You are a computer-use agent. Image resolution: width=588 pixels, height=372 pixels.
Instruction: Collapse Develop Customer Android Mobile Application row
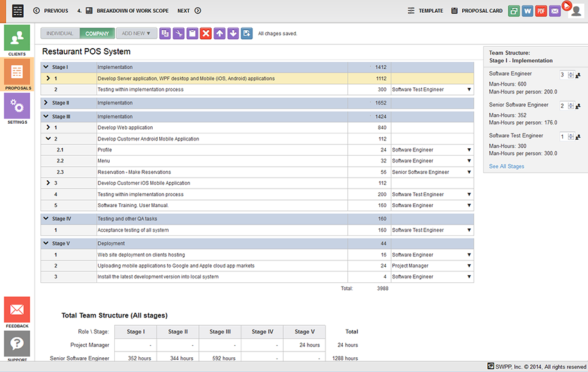pos(48,139)
